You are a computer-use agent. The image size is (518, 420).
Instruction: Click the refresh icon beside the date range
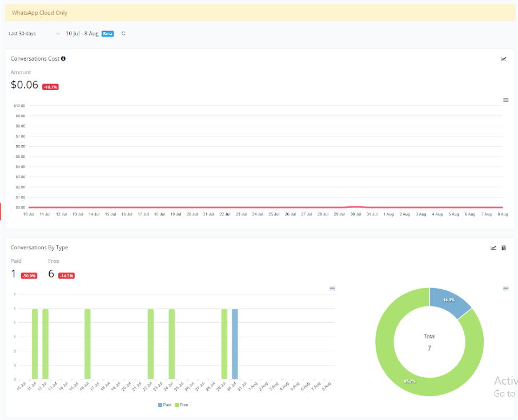(123, 34)
